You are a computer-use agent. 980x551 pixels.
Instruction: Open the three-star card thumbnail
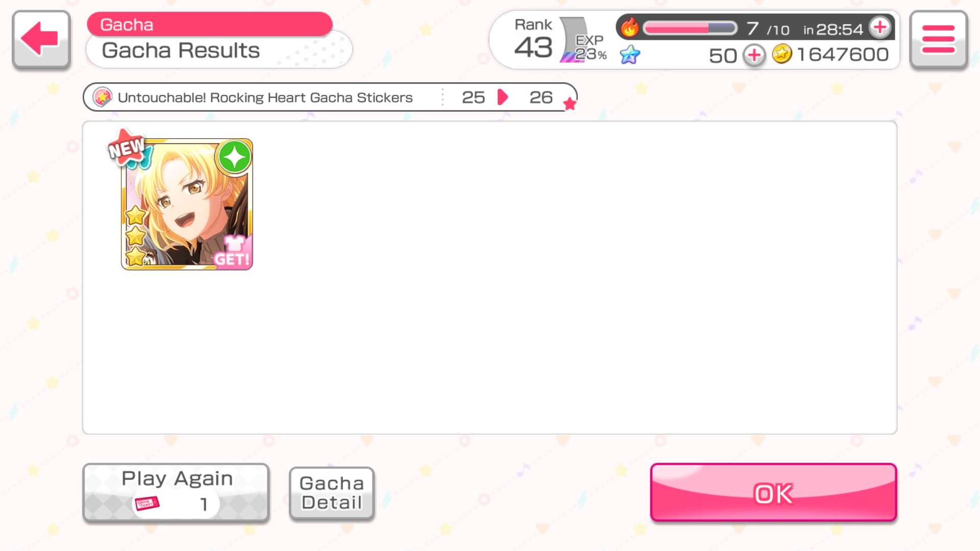click(x=187, y=204)
